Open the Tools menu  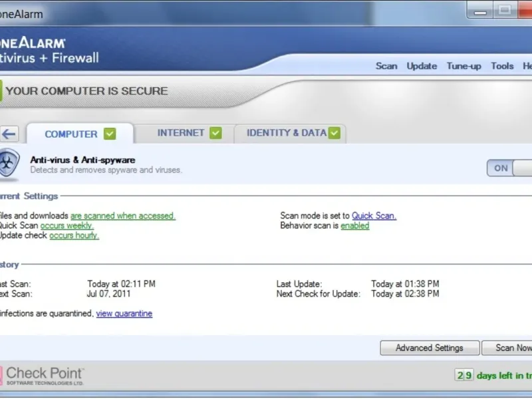(x=502, y=66)
